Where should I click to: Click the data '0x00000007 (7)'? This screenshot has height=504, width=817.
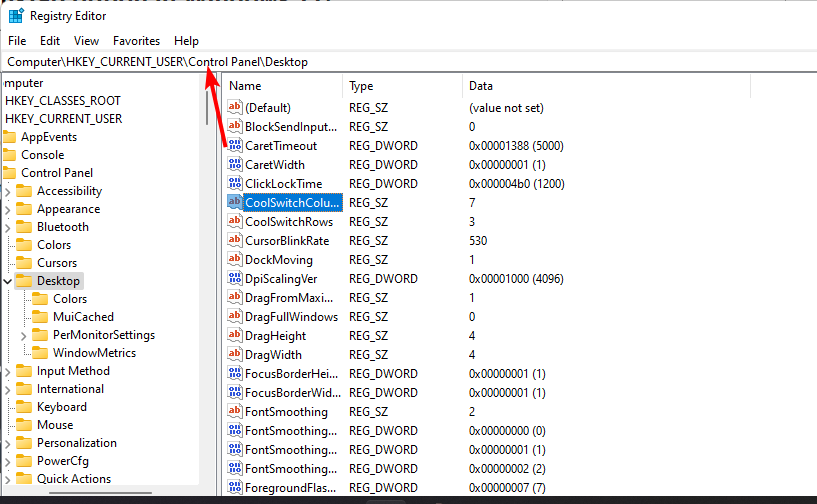click(x=507, y=488)
